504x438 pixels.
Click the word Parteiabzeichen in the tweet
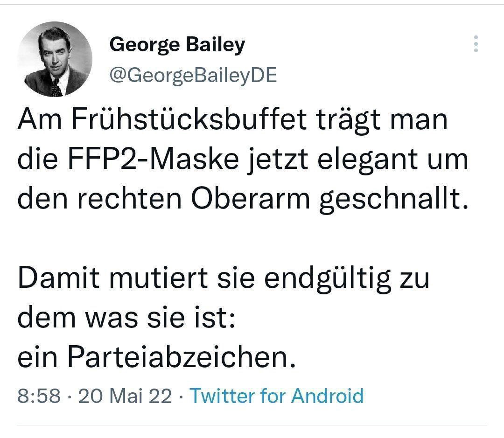(x=181, y=357)
